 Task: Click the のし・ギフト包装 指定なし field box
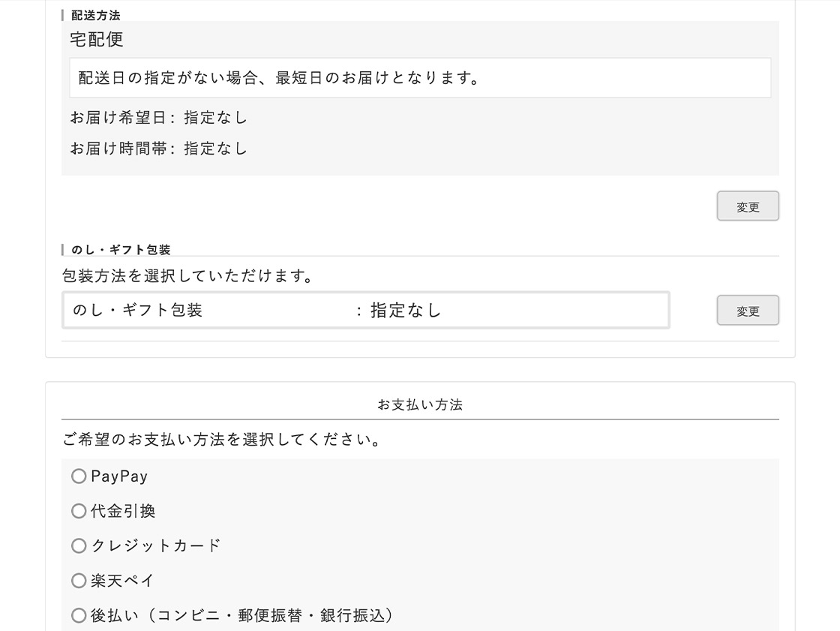[365, 310]
